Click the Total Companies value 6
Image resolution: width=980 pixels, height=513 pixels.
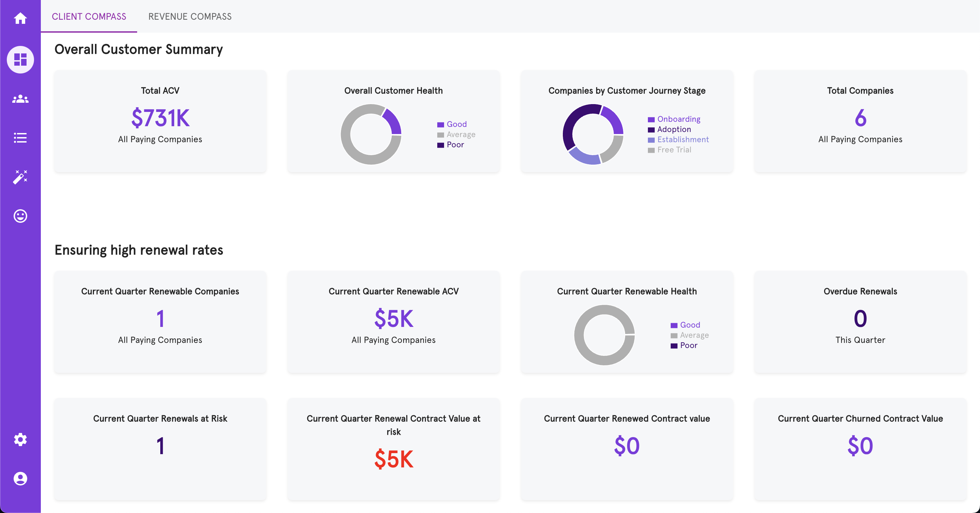click(860, 118)
